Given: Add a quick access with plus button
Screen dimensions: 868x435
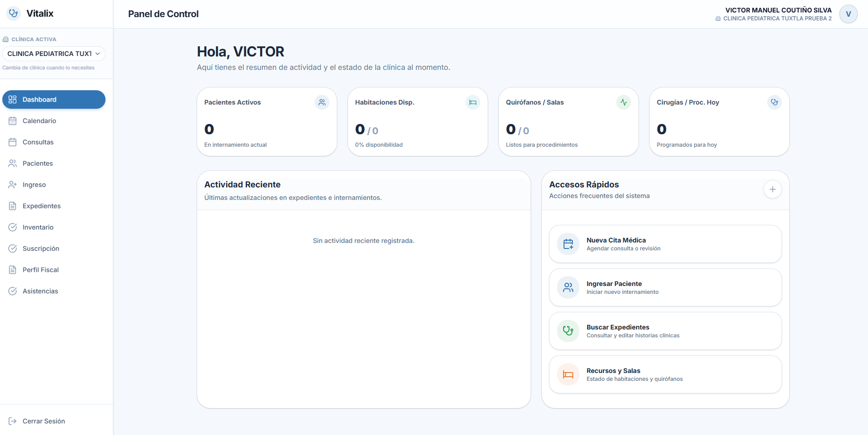Looking at the screenshot, I should 773,189.
